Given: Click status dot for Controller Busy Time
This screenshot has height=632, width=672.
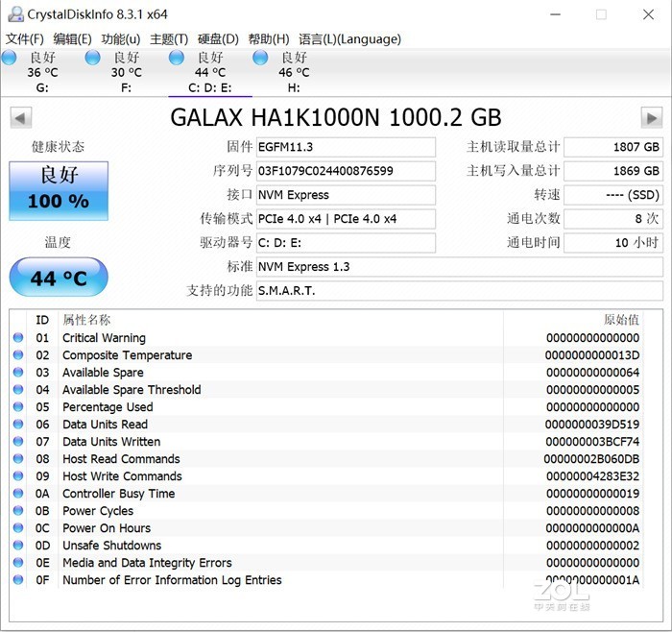Looking at the screenshot, I should click(x=18, y=493).
